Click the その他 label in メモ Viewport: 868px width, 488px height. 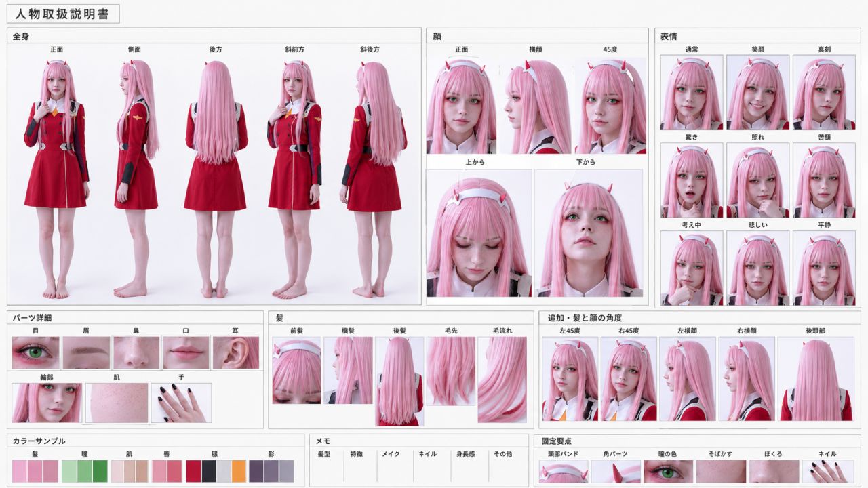pos(502,454)
